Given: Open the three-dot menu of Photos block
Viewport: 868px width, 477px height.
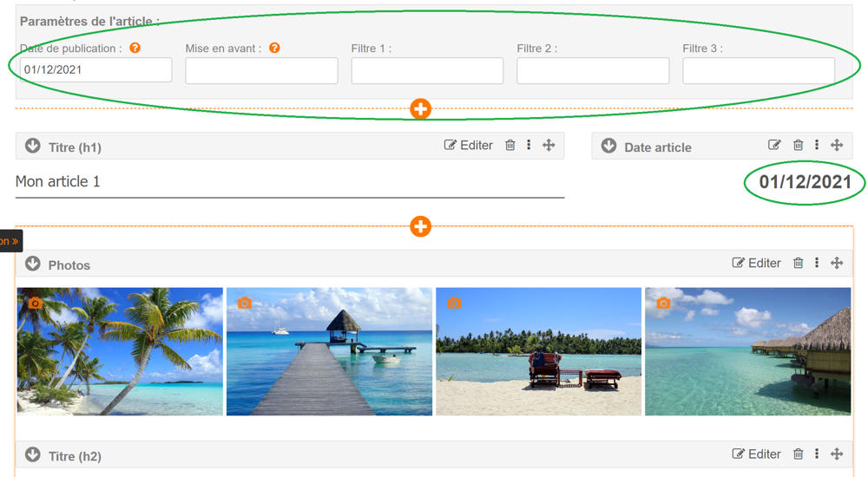Looking at the screenshot, I should pos(817,263).
